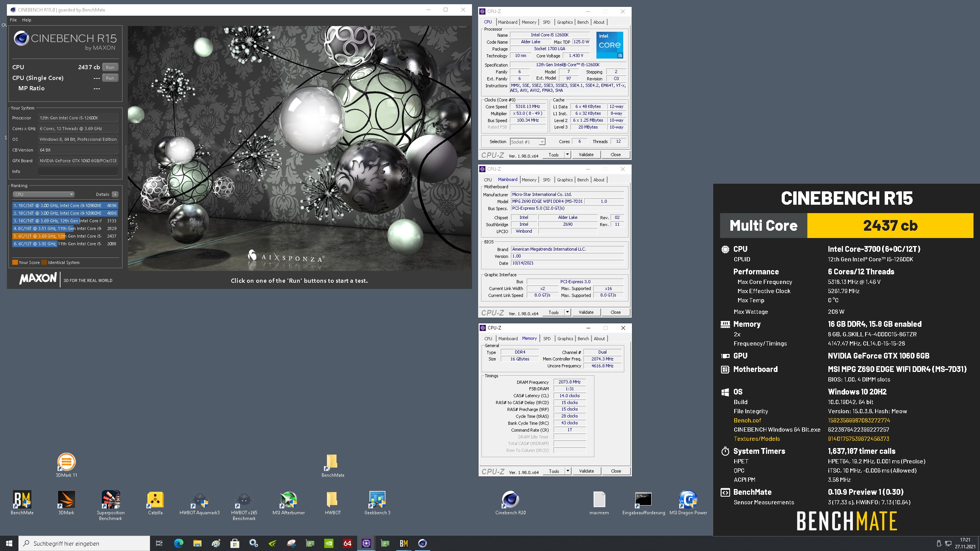Run the Cinebench CPU test
This screenshot has width=980, height=551.
pyautogui.click(x=110, y=67)
